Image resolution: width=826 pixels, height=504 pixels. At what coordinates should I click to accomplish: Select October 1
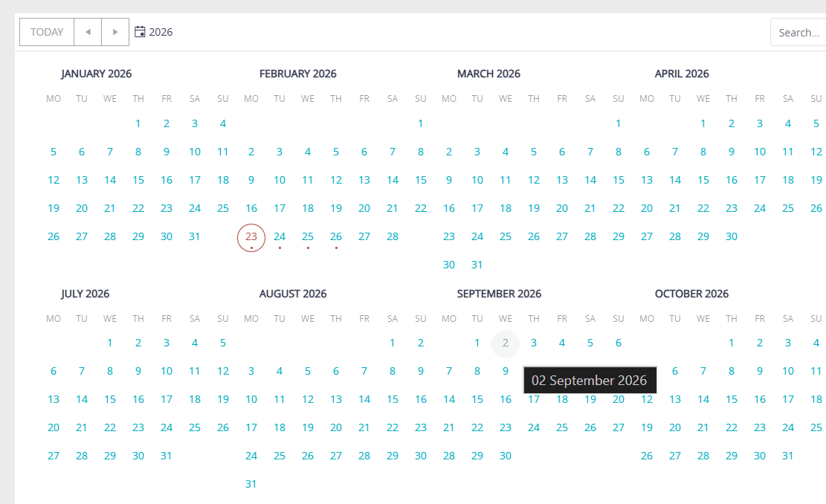click(x=731, y=343)
